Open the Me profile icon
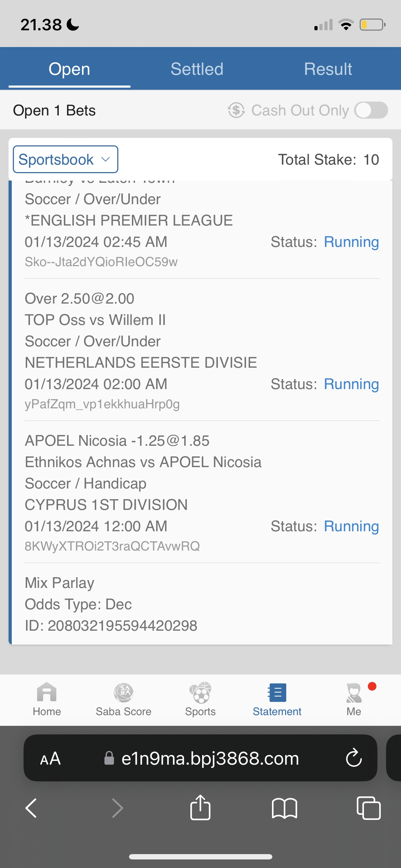Screen dimensions: 401x868 coord(354,692)
